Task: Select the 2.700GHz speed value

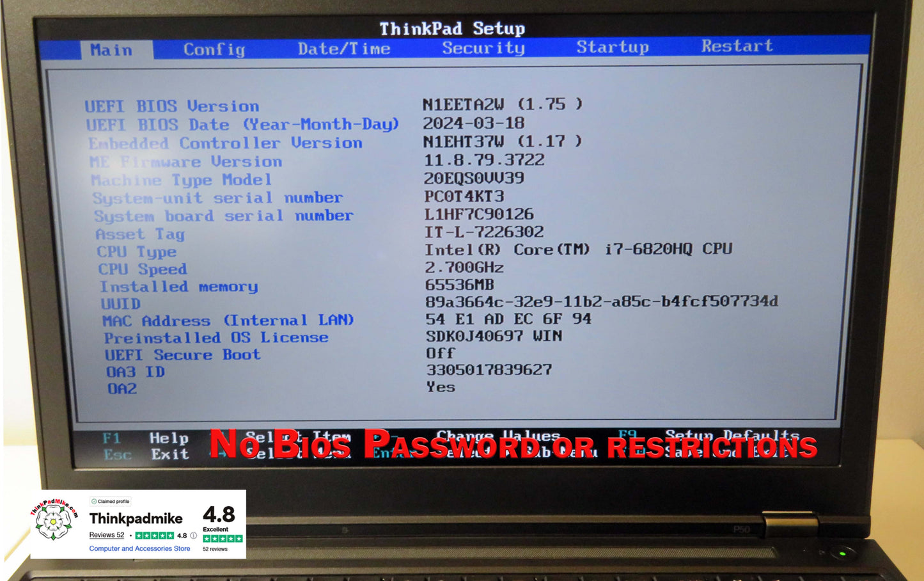Action: point(464,267)
